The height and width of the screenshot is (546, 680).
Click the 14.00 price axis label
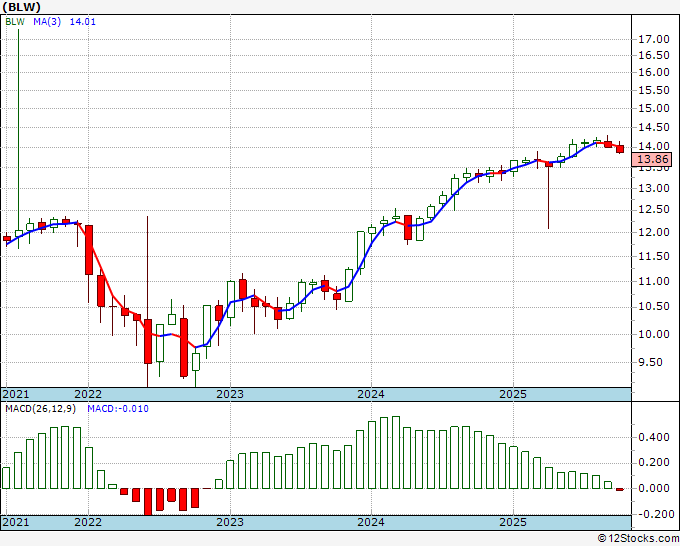(x=654, y=147)
